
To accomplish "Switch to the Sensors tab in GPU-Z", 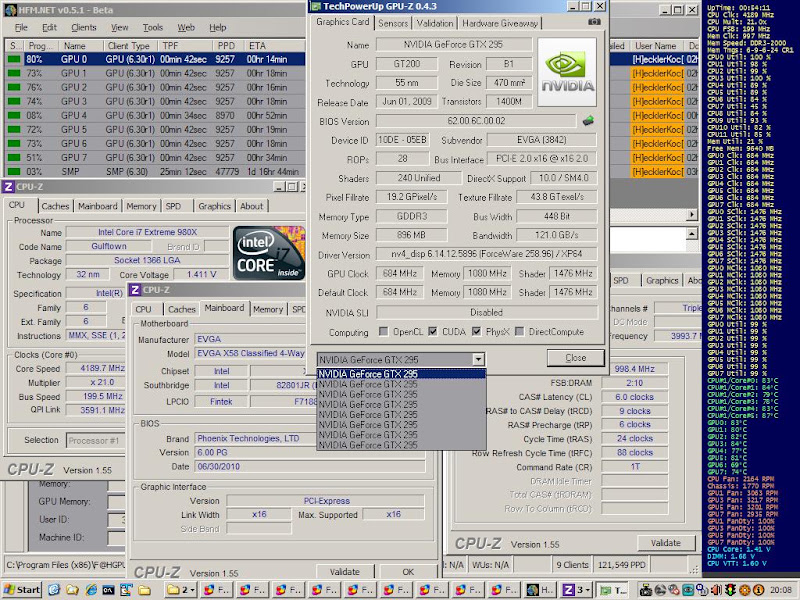I will [x=393, y=23].
